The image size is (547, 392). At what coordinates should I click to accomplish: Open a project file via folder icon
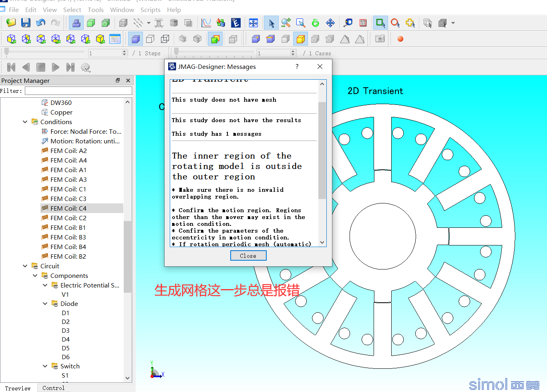click(11, 23)
